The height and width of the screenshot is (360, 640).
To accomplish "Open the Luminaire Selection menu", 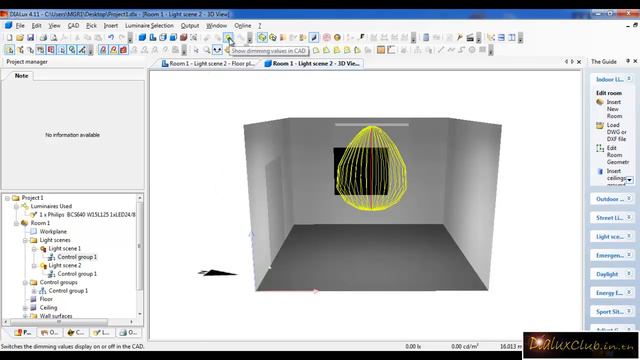I will coord(149,25).
